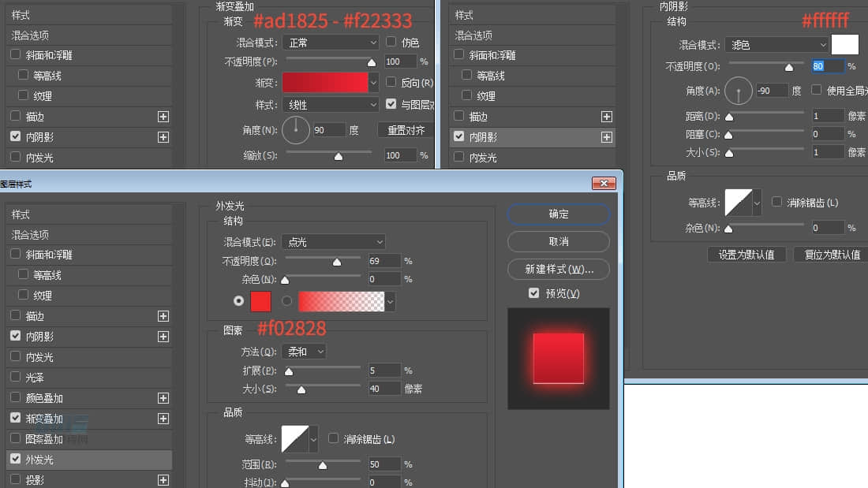Uncheck 与图层对齐 align with layer checkbox
The image size is (868, 488).
(x=391, y=103)
